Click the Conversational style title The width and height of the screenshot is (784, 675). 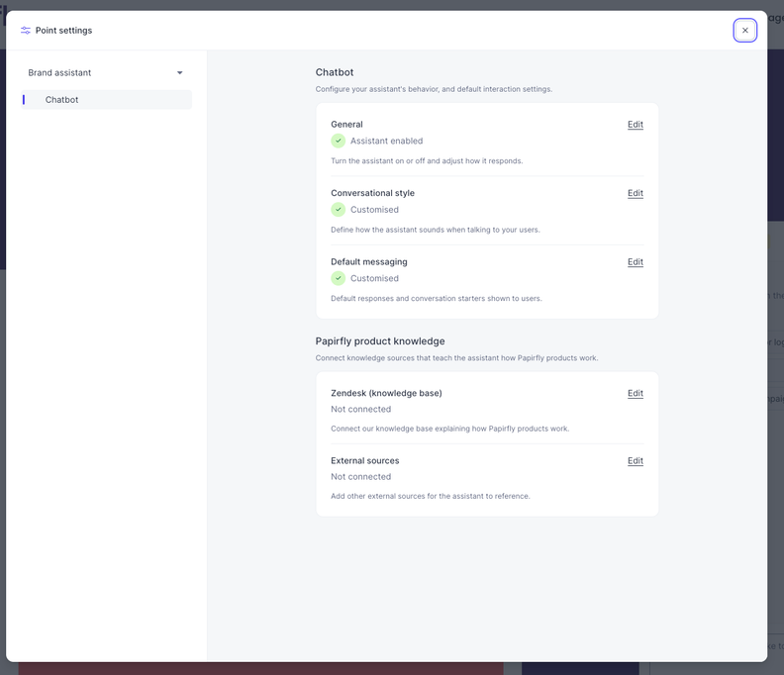(372, 193)
